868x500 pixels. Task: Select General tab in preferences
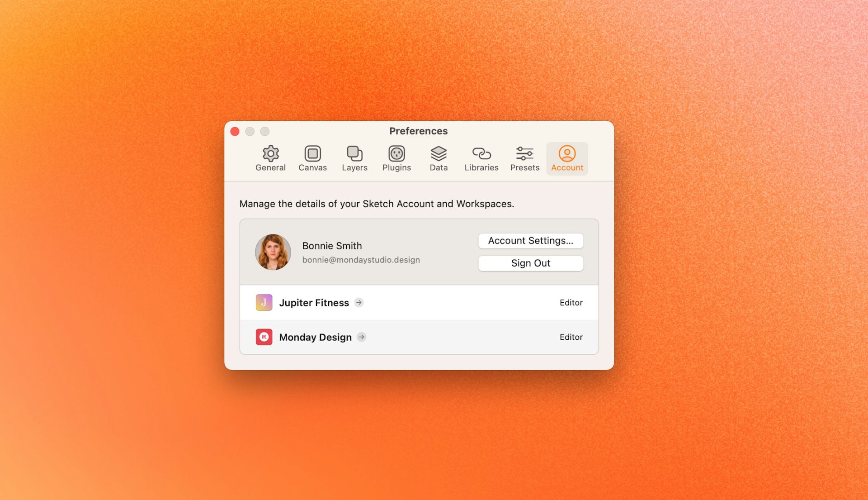269,157
